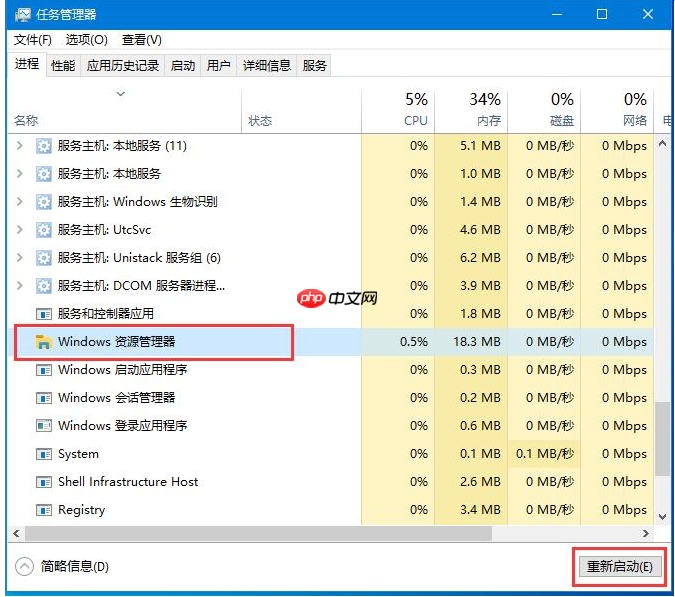Image resolution: width=675 pixels, height=597 pixels.
Task: Switch to the 应用历史记录 tab
Action: click(x=123, y=66)
